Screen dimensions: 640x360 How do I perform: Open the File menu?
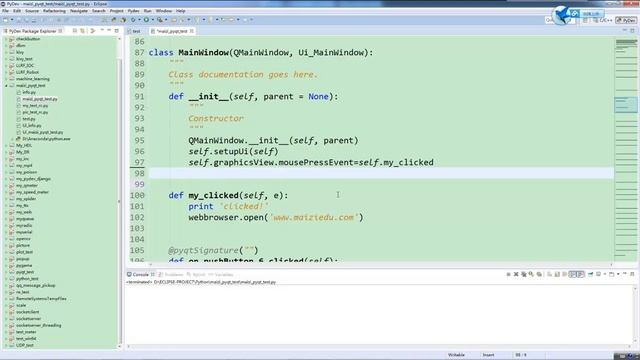pyautogui.click(x=5, y=11)
